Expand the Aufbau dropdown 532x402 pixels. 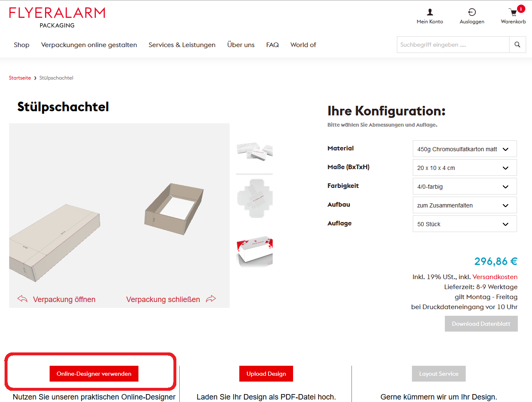(465, 205)
